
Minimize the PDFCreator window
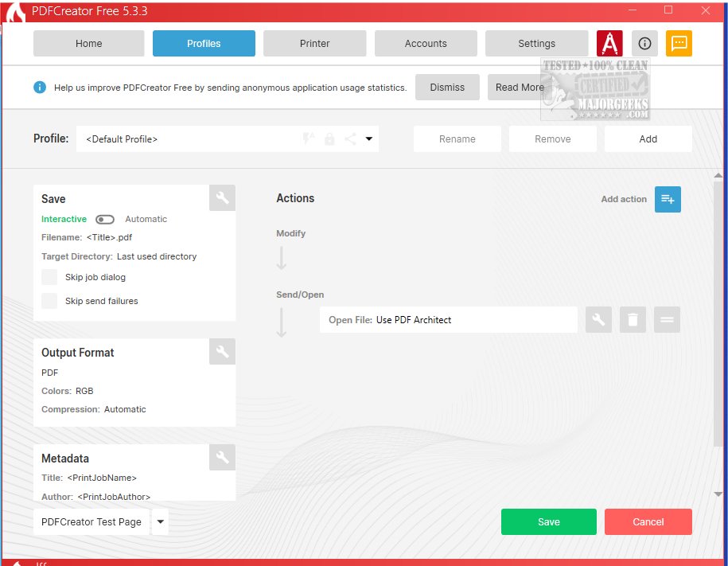click(633, 10)
